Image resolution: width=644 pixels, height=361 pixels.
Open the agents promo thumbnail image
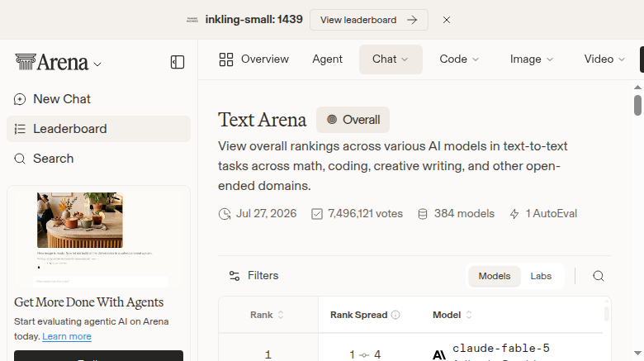98,240
